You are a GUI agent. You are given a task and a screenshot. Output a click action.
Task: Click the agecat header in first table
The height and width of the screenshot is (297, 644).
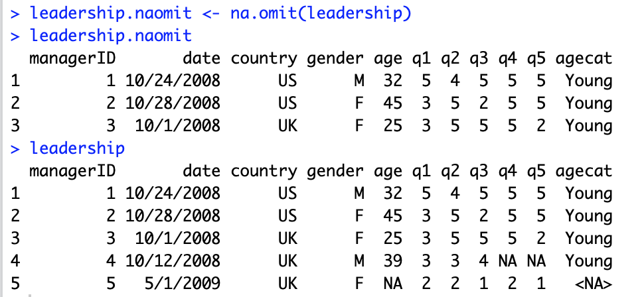(584, 58)
